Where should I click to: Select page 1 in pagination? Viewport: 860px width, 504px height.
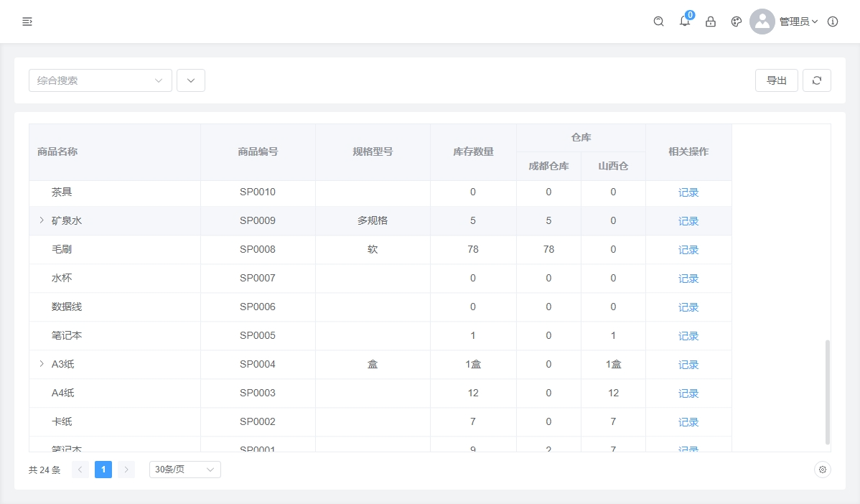(103, 470)
